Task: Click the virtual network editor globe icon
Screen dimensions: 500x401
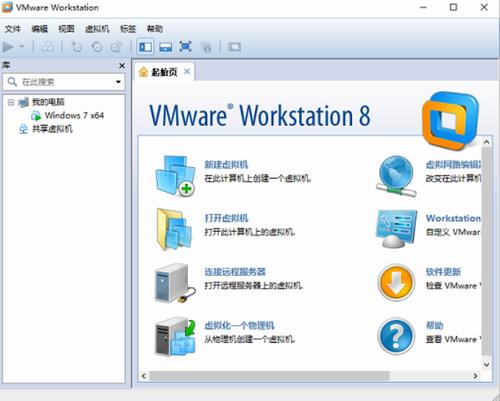Action: pos(396,176)
